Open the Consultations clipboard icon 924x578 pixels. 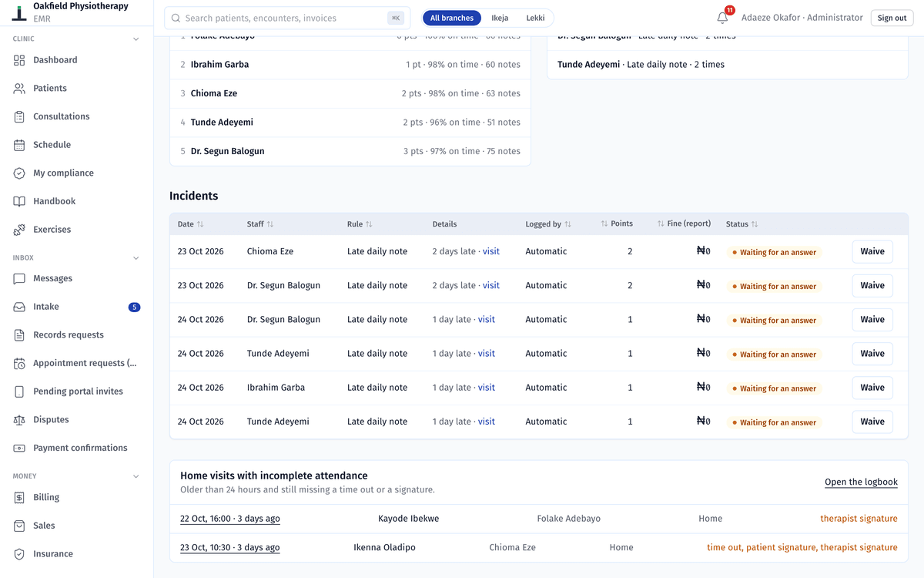click(19, 116)
